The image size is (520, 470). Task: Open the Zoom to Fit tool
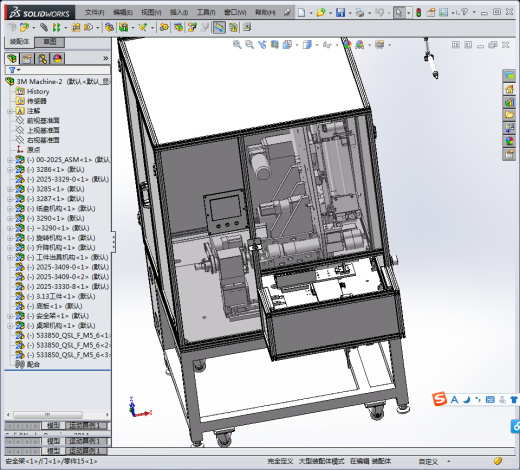tap(237, 44)
